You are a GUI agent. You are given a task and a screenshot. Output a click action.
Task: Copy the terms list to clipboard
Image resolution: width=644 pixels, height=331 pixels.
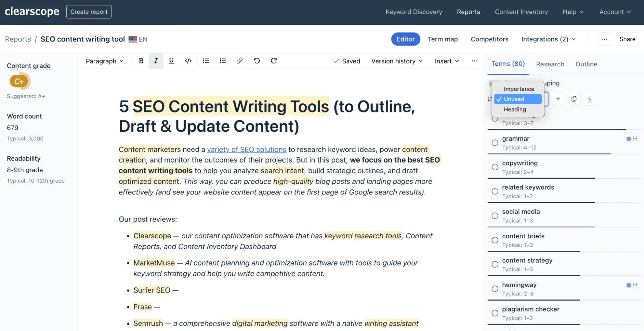tap(574, 99)
